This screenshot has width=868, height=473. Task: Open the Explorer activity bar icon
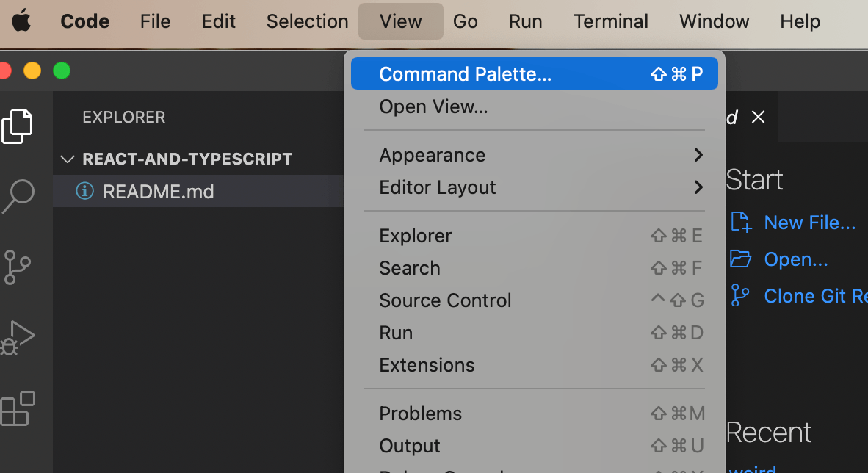17,126
